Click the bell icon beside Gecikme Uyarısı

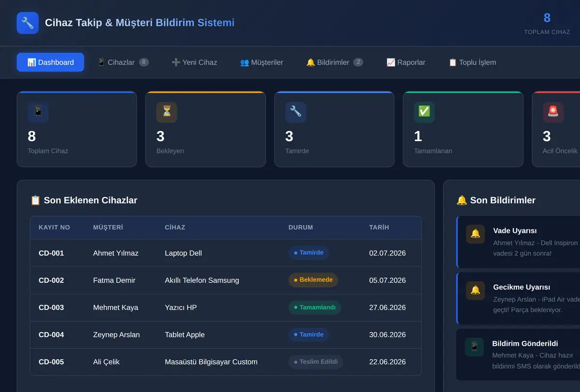(476, 290)
